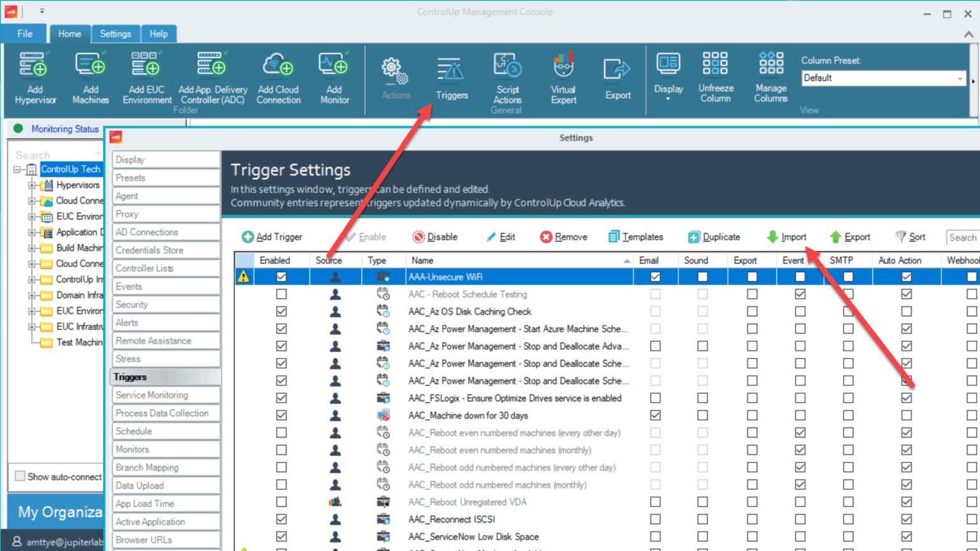Uncheck the Email checkbox for AAA-Unsecure WiFi
The image size is (980, 551).
tap(655, 277)
